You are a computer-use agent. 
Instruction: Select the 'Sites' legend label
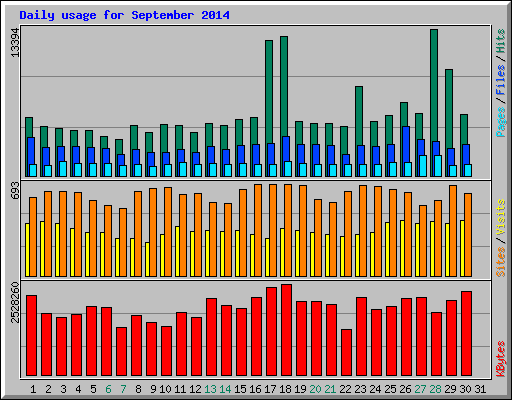click(x=501, y=262)
